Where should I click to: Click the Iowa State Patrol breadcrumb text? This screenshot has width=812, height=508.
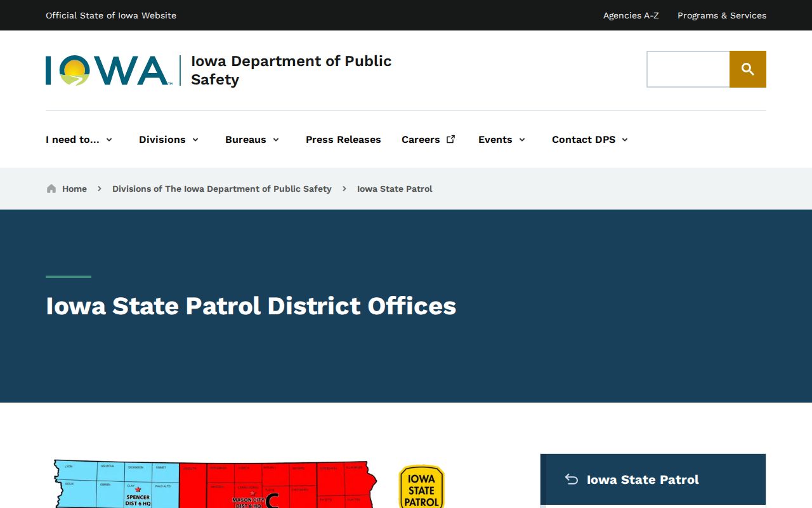[x=395, y=189]
